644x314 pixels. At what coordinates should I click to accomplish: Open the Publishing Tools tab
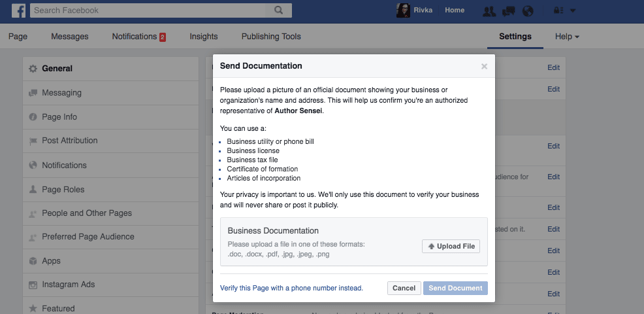pos(271,37)
